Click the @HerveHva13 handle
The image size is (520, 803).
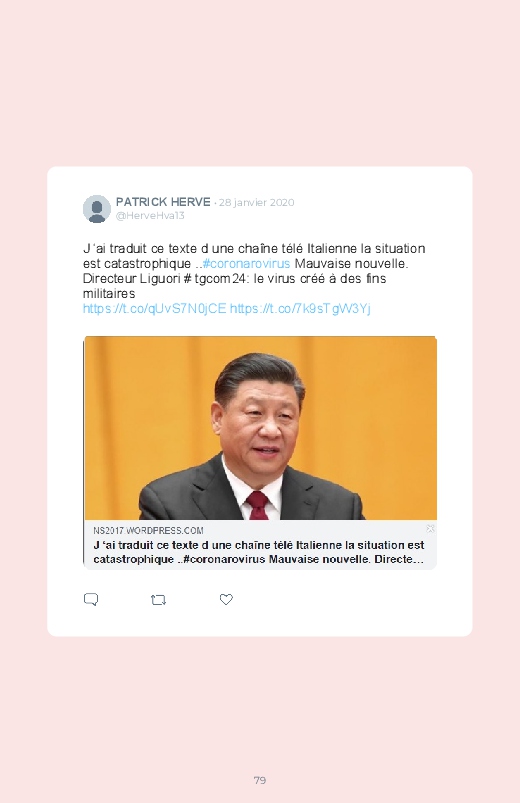[150, 216]
